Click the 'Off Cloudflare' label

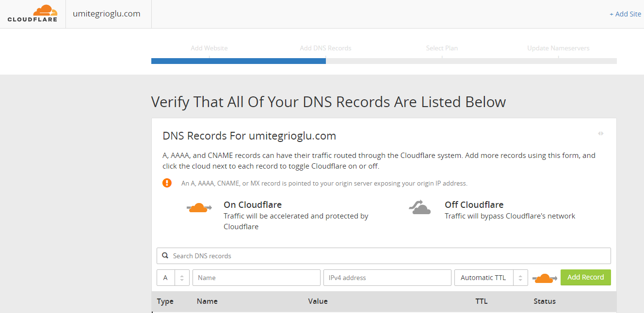[x=474, y=204]
